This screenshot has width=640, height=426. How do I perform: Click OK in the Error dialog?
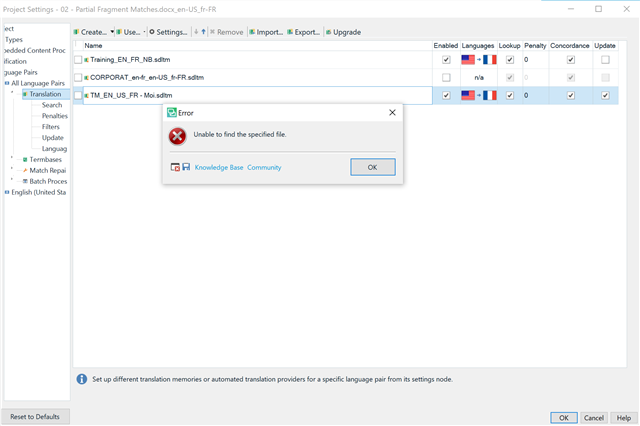coord(373,167)
